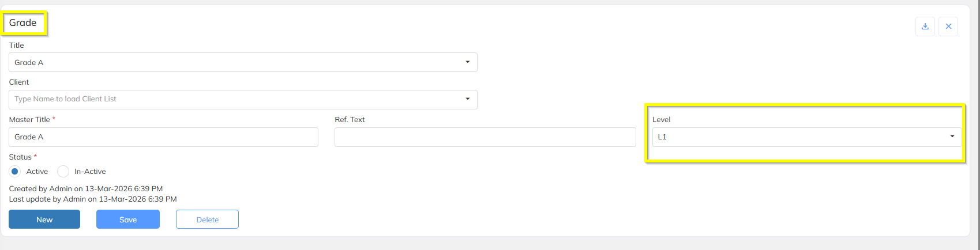Image resolution: width=980 pixels, height=250 pixels.
Task: Click the Master Title label
Action: point(30,120)
